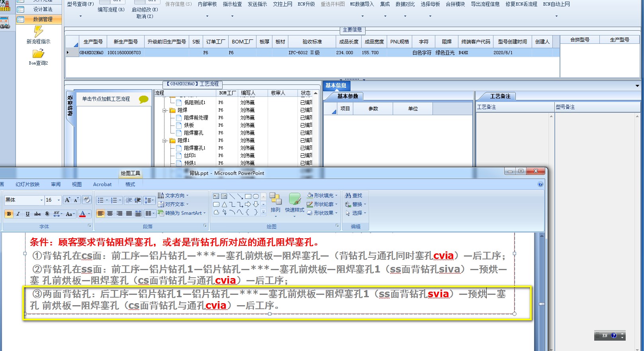
Task: Click 替换 Replace button
Action: click(355, 204)
